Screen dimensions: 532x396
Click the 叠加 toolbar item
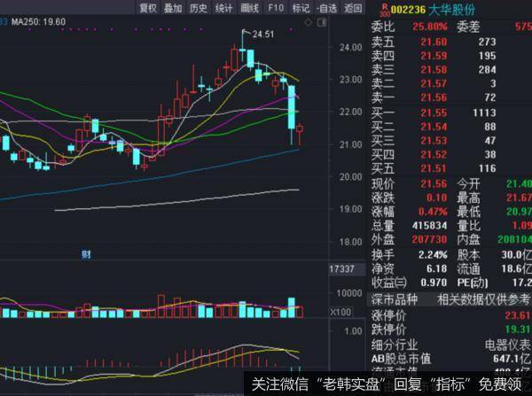tap(173, 8)
